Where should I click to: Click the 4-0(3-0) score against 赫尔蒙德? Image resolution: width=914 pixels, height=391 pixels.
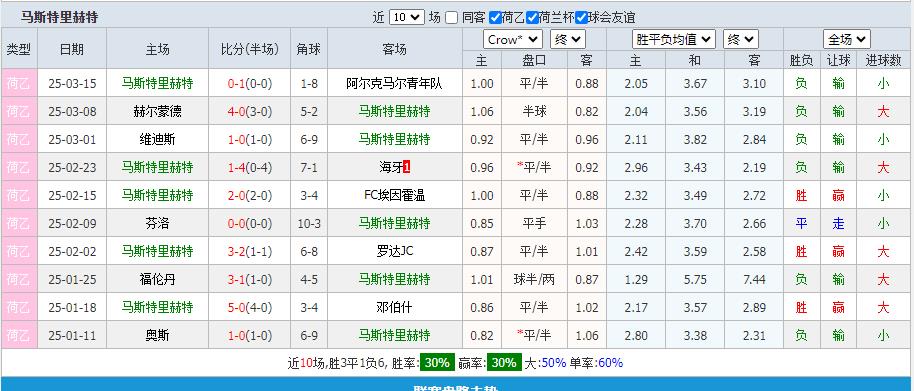[x=249, y=111]
